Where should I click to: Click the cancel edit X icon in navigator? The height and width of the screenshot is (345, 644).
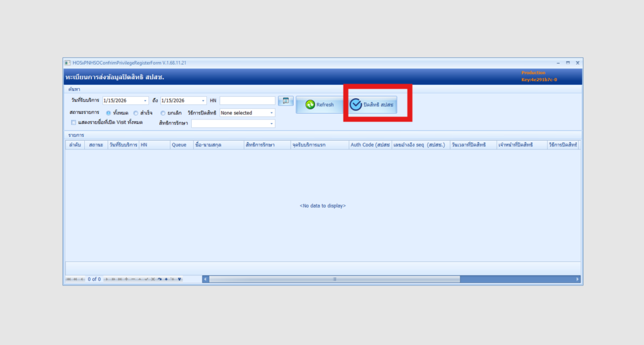153,279
